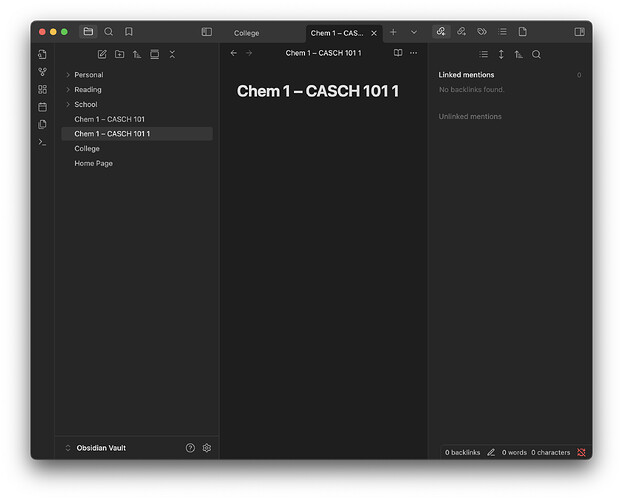Open note Chem 1 – CASCH 101
This screenshot has width=622, height=500.
tap(137, 119)
